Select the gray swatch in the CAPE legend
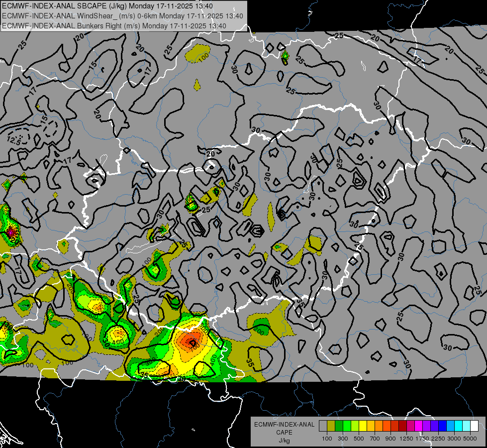 tap(323, 426)
